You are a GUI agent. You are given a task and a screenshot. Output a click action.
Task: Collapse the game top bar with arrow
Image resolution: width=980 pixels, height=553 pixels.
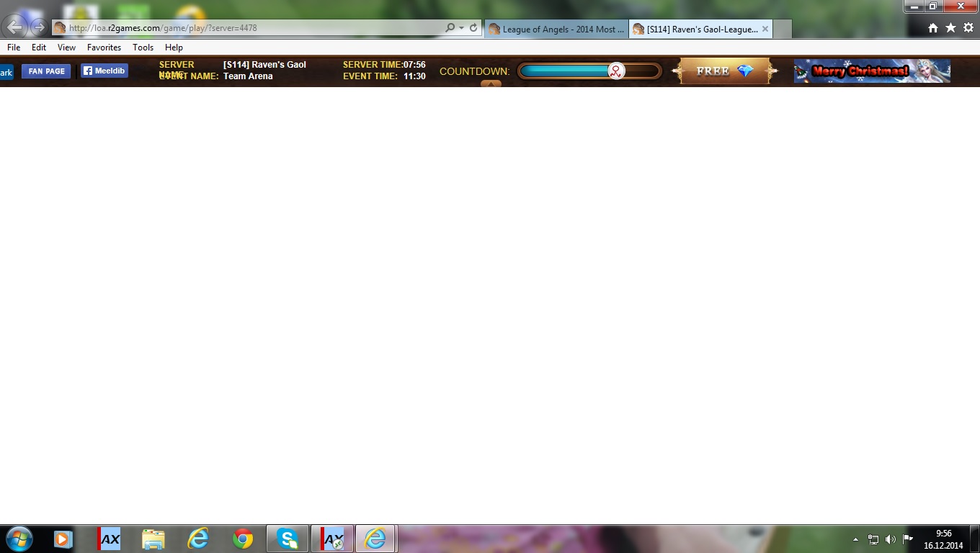(491, 84)
